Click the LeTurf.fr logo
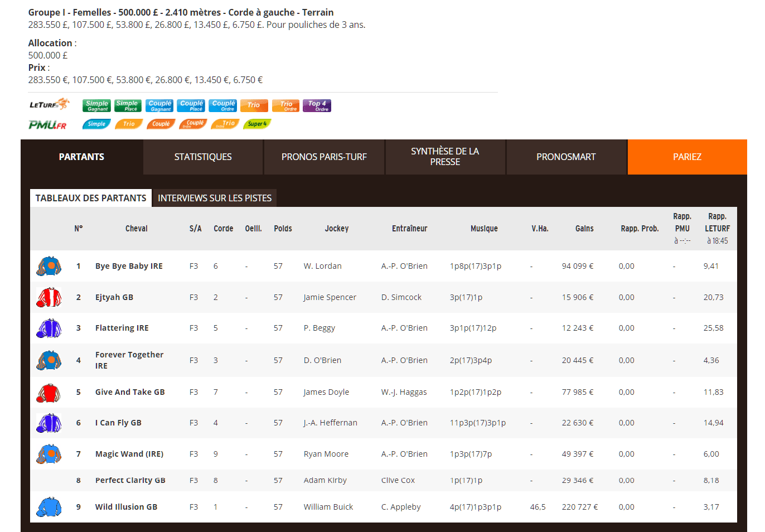Viewport: 765px width, 532px height. coord(49,105)
